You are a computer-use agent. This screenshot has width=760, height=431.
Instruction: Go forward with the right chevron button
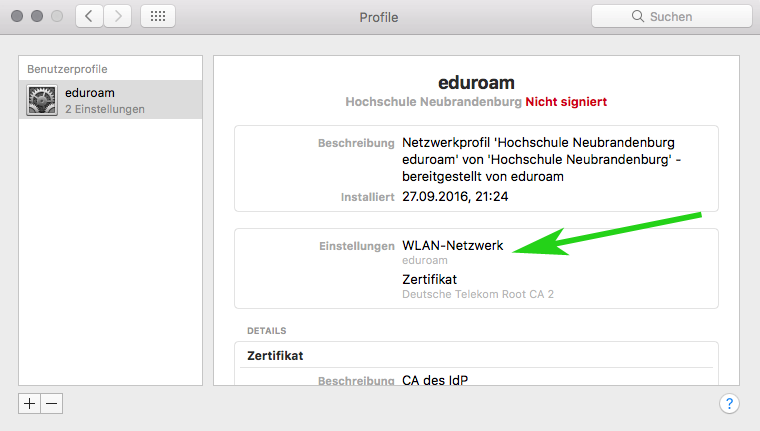tap(117, 16)
